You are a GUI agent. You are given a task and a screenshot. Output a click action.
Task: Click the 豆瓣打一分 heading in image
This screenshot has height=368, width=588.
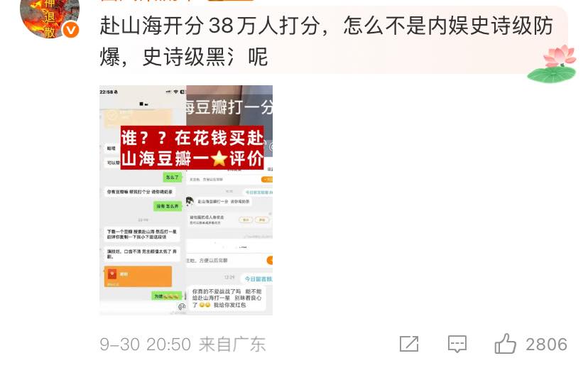[229, 108]
